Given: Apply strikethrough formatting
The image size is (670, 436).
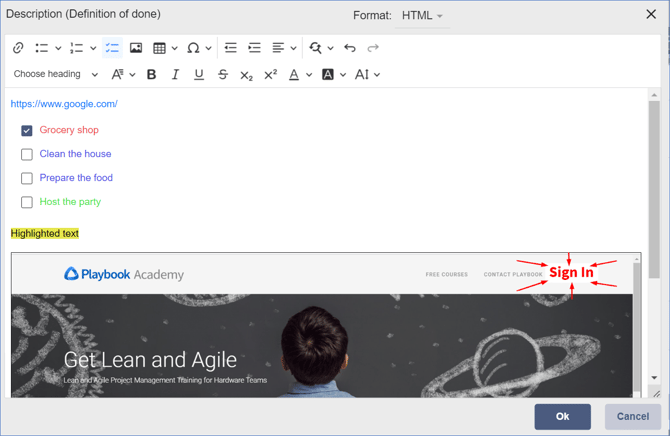Looking at the screenshot, I should pos(223,75).
